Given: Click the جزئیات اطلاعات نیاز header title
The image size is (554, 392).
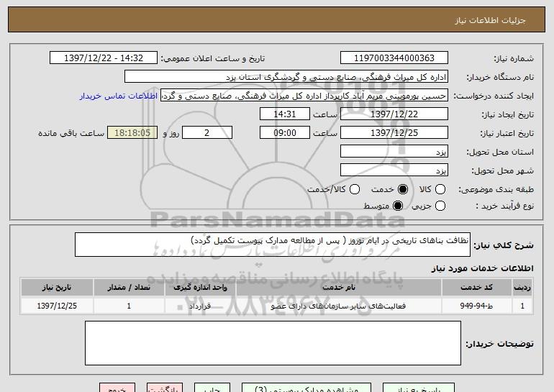Looking at the screenshot, I should click(490, 20).
